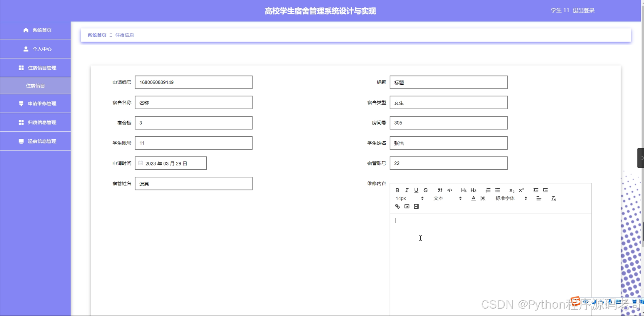Select the 学生账号 input field
This screenshot has width=644, height=316.
(x=194, y=143)
